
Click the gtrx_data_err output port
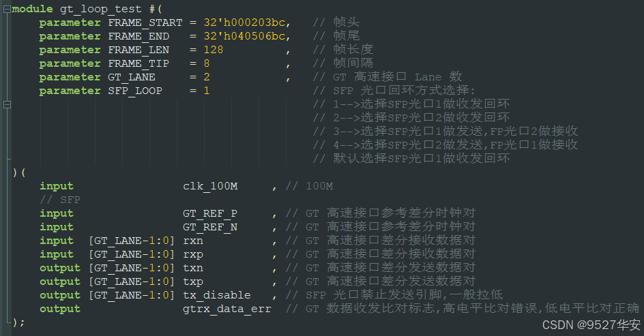[x=227, y=309]
